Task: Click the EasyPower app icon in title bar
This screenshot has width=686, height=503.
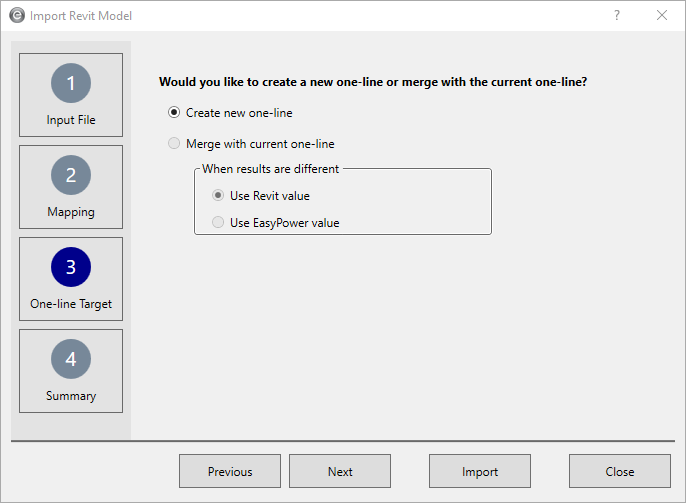Action: click(16, 16)
